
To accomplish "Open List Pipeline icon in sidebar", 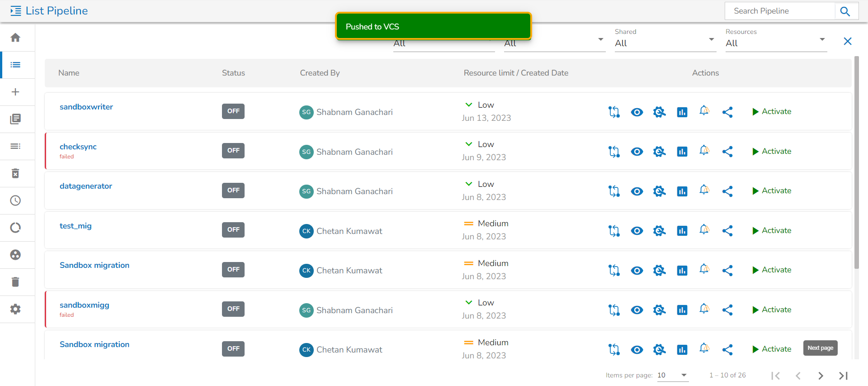I will pos(15,65).
